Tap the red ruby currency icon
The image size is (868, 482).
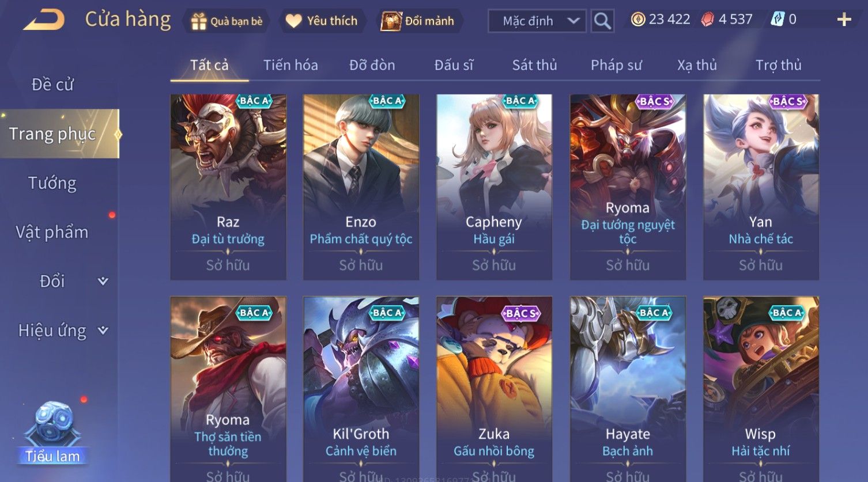coord(707,20)
